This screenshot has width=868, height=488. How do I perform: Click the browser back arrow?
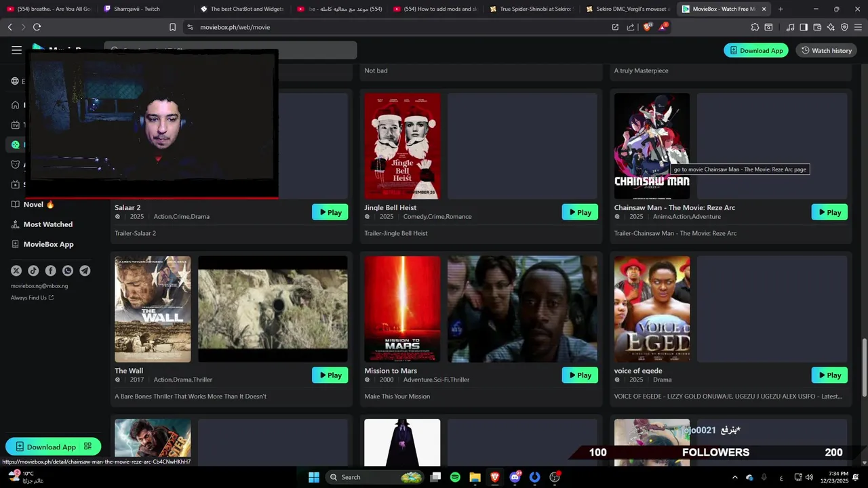point(9,27)
